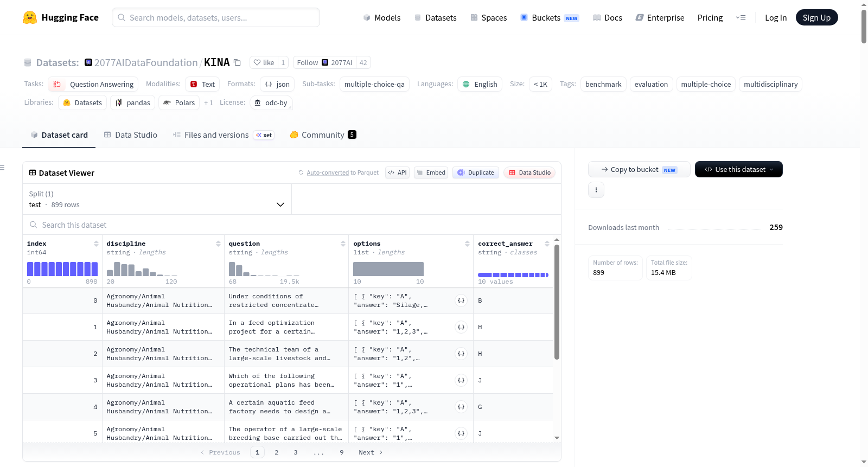The height and width of the screenshot is (467, 868).
Task: Expand JSON options for row 0
Action: coord(461,300)
